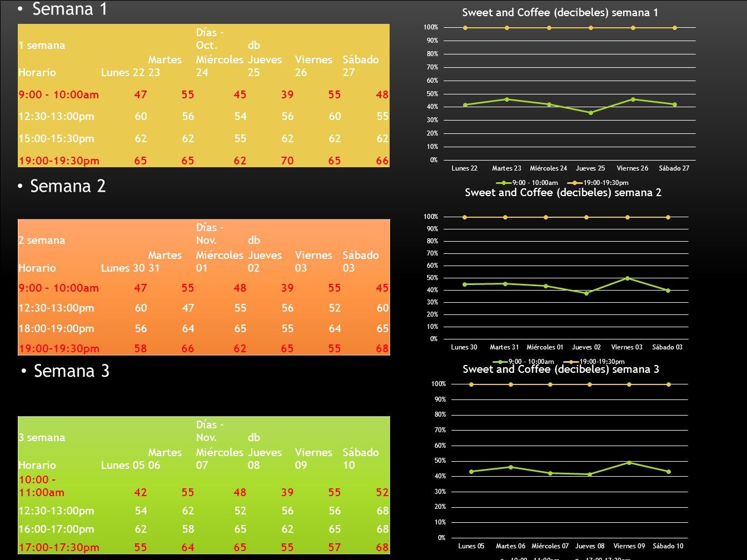Click the value 48 in the yellow week 1 table
This screenshot has height=560, width=747.
(382, 94)
